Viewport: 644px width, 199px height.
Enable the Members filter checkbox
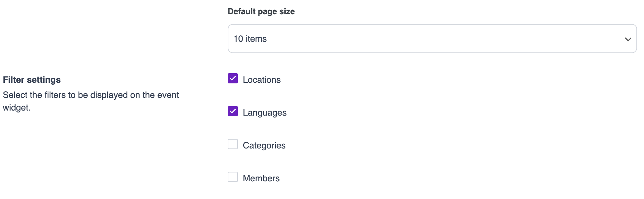tap(233, 177)
